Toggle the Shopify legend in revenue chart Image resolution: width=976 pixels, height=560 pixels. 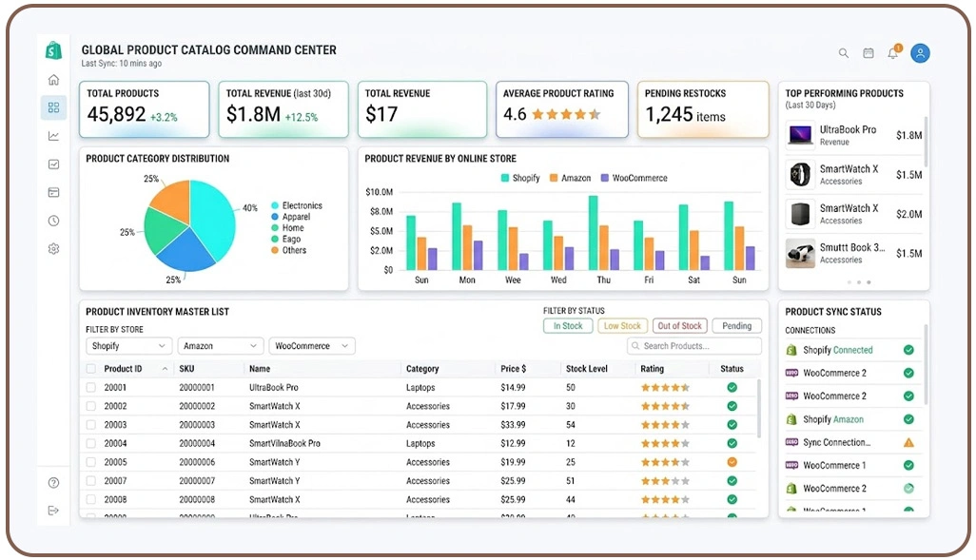(x=520, y=178)
